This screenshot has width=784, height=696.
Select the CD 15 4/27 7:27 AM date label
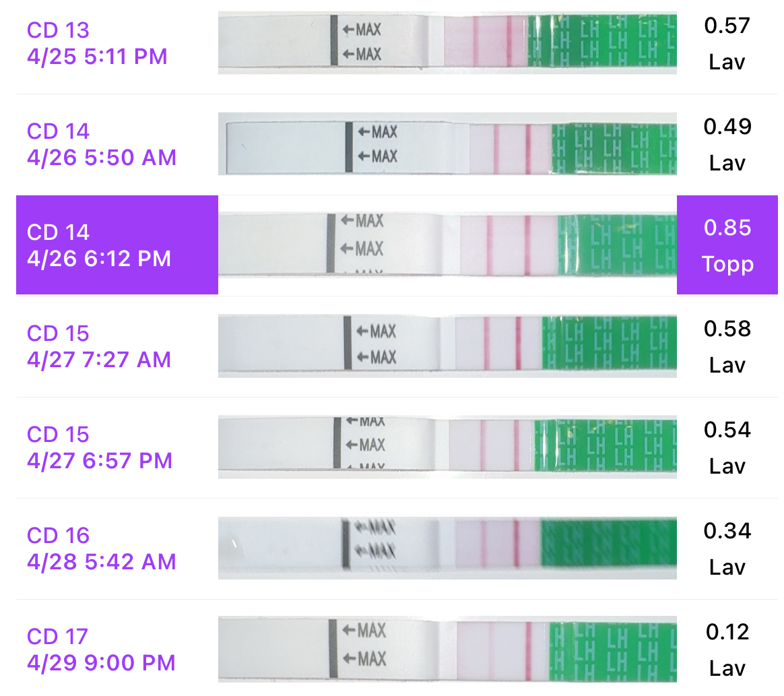(x=99, y=346)
